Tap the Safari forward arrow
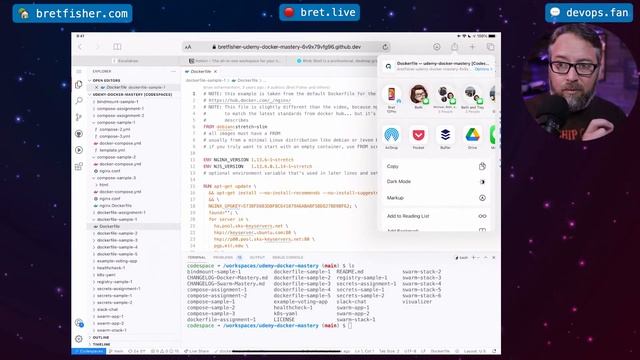The height and width of the screenshot is (360, 640). tap(98, 47)
